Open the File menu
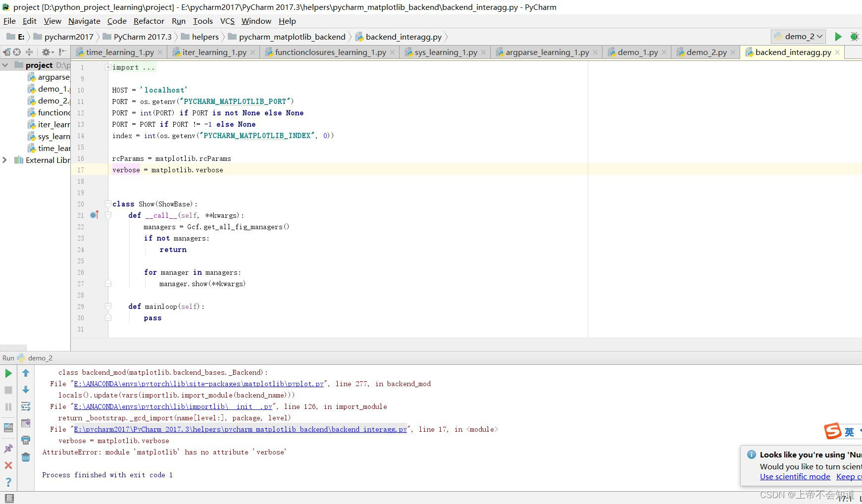This screenshot has height=504, width=862. click(x=9, y=21)
